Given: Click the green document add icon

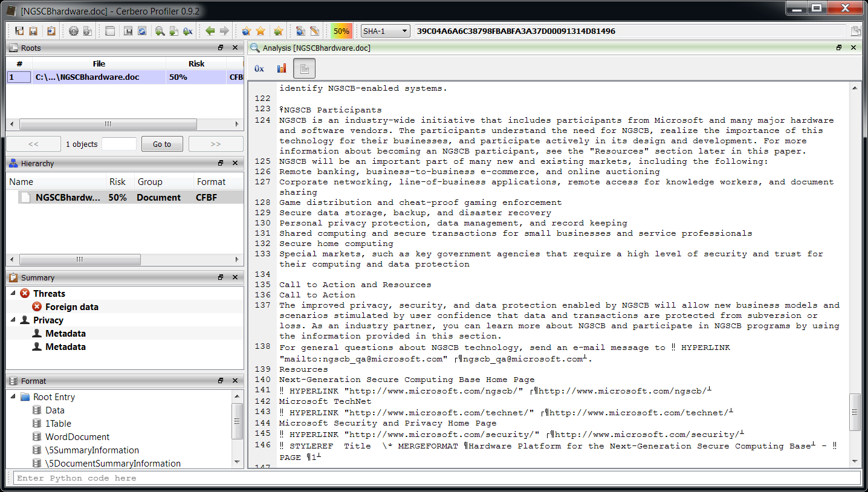Looking at the screenshot, I should coord(173,31).
